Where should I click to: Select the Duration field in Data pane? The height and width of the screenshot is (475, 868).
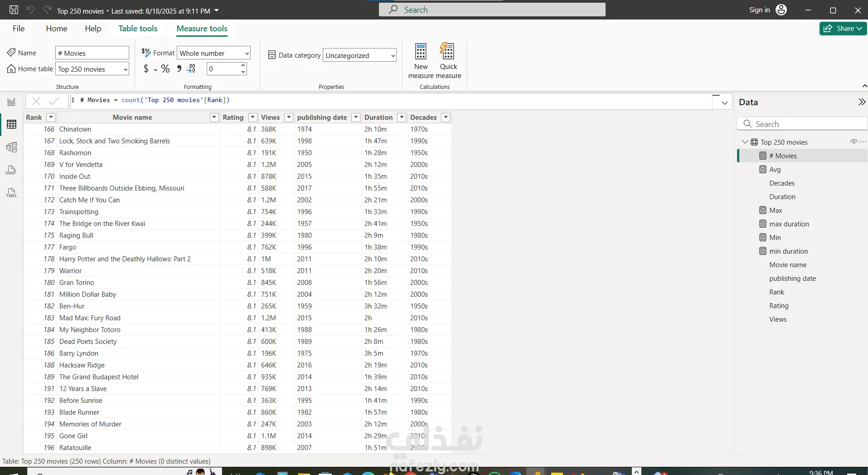point(782,197)
